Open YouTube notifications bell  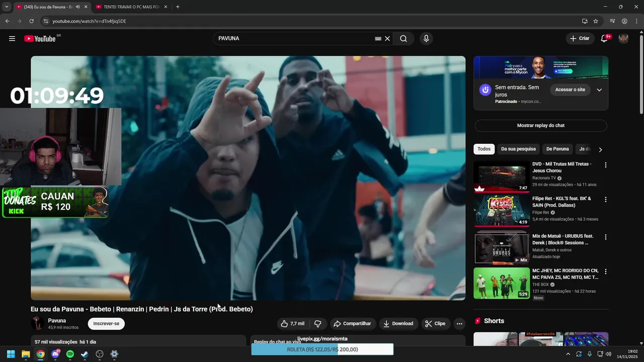coord(604,39)
